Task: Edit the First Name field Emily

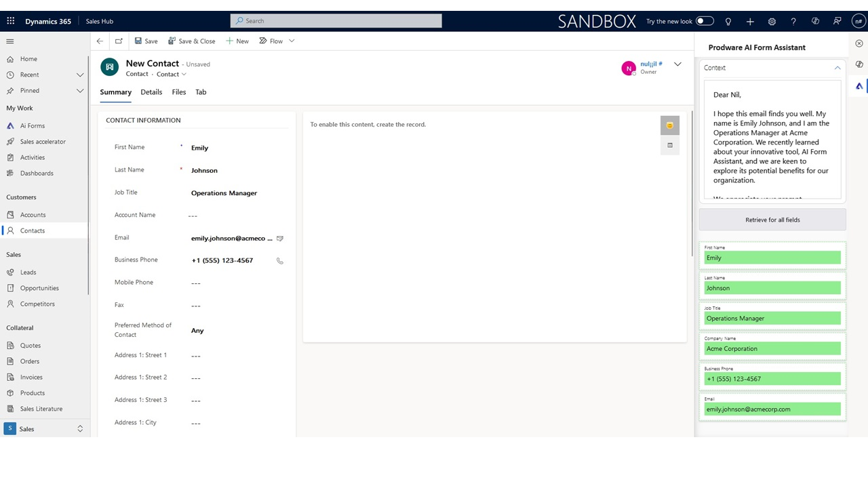Action: 237,148
